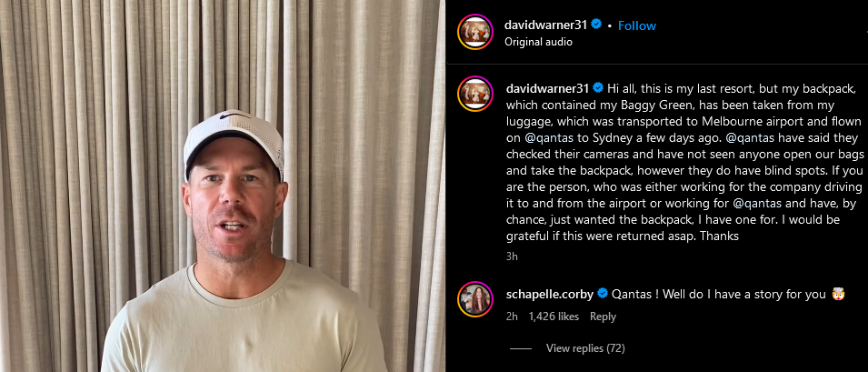The image size is (868, 372).
Task: Open the Original audio link
Action: (x=538, y=42)
